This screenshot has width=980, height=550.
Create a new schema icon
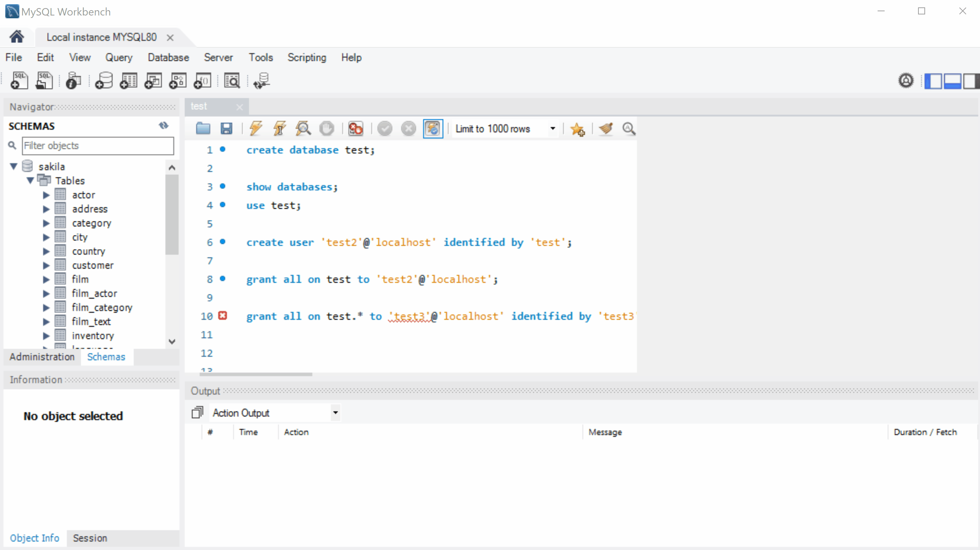[x=103, y=80]
